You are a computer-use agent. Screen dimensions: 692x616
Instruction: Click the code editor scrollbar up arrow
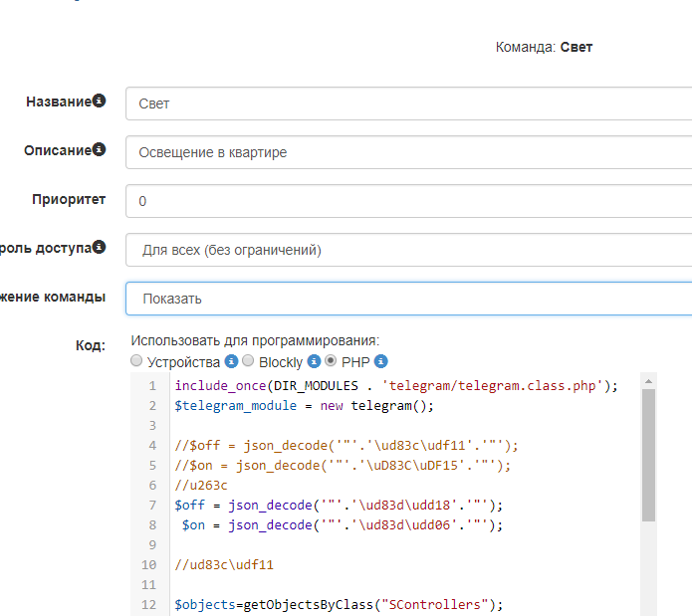(648, 381)
